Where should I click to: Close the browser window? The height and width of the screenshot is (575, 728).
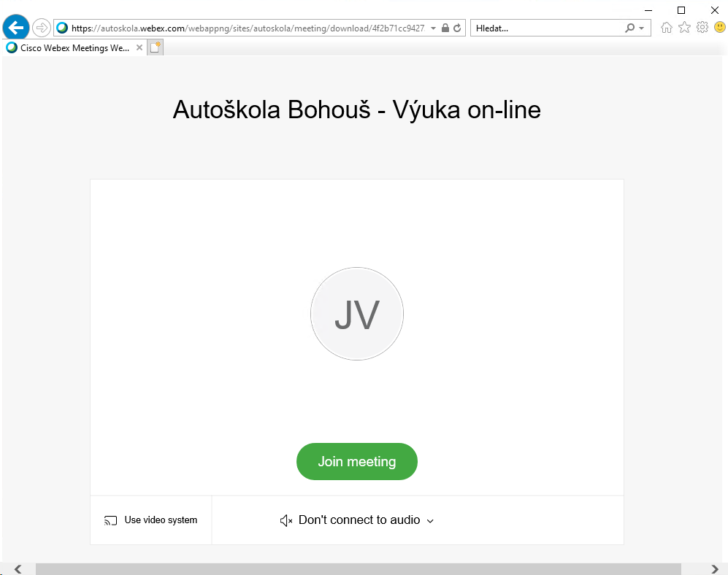(715, 10)
